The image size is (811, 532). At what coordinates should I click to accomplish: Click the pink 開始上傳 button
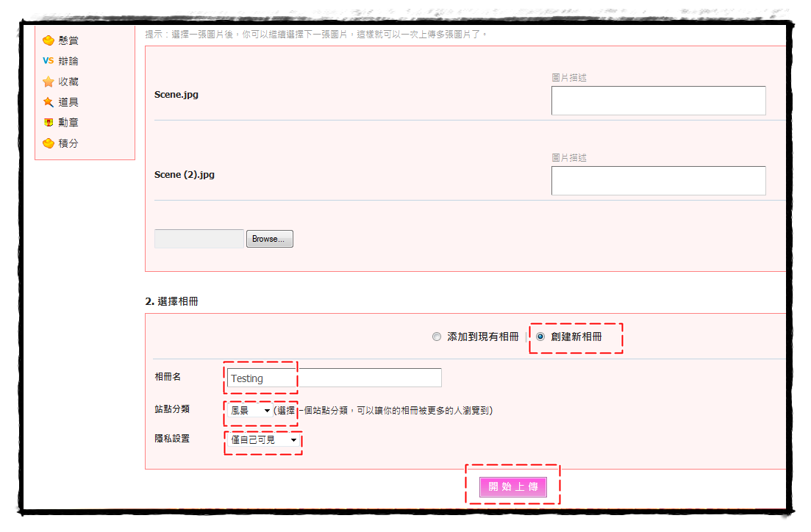[512, 487]
